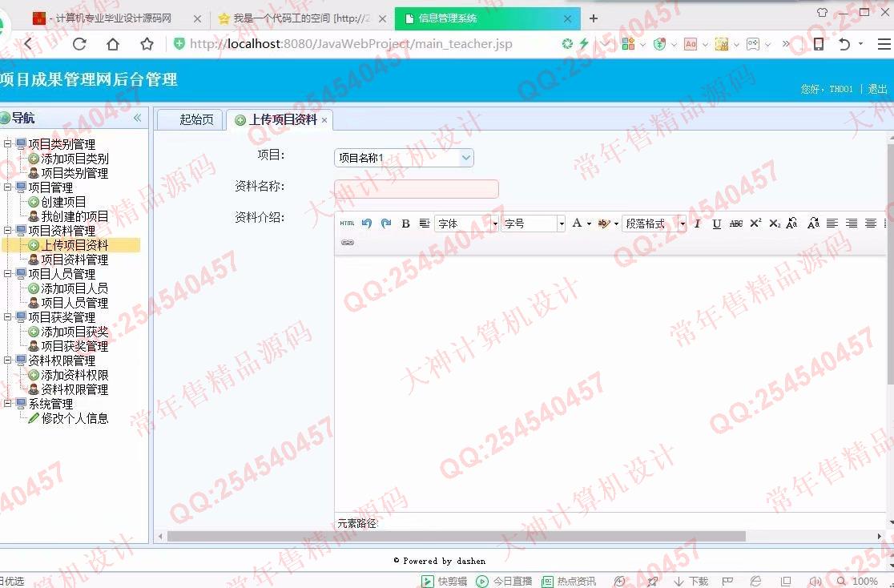
Task: Open highlight color picker dropdown arrow
Action: pos(616,224)
